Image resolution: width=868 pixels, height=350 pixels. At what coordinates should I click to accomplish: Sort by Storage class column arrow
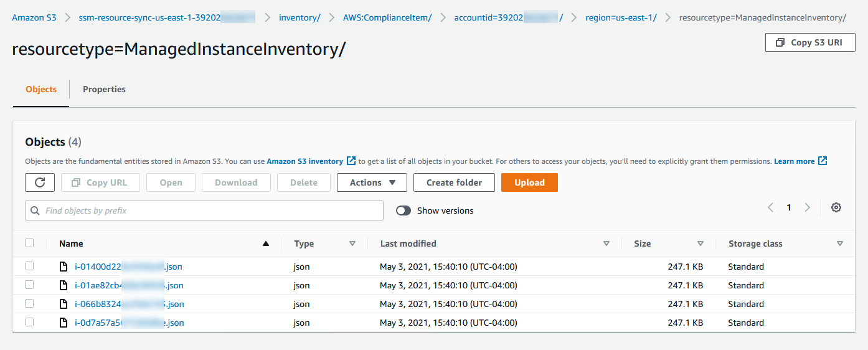(x=840, y=244)
